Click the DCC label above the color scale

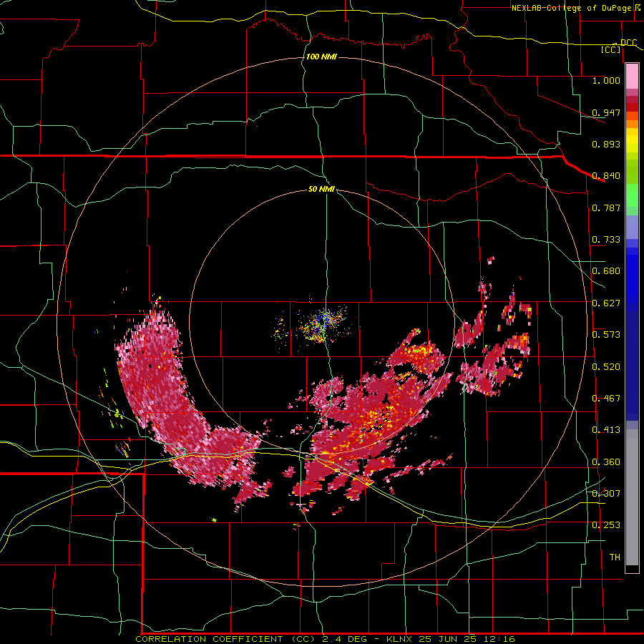629,43
